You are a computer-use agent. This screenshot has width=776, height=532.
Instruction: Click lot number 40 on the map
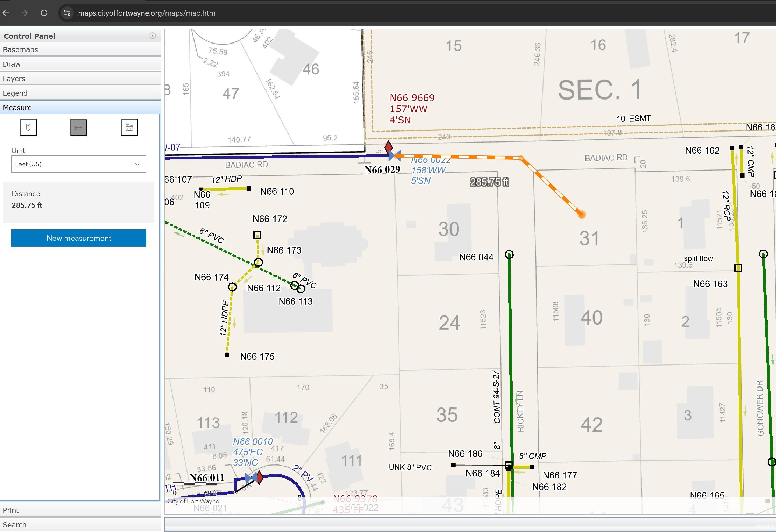pyautogui.click(x=591, y=317)
